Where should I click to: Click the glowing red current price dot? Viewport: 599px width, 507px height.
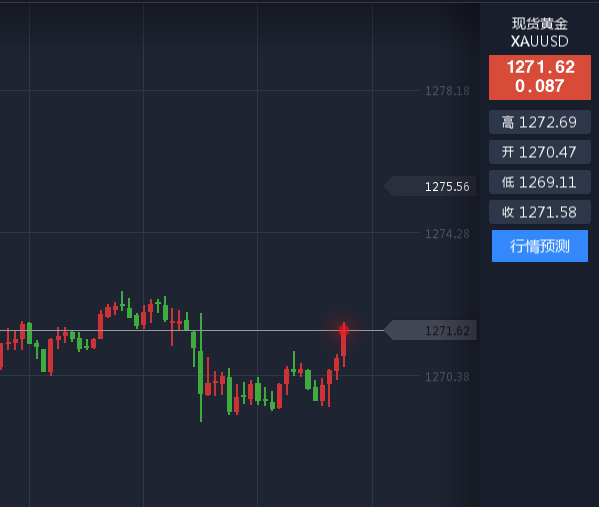(344, 330)
